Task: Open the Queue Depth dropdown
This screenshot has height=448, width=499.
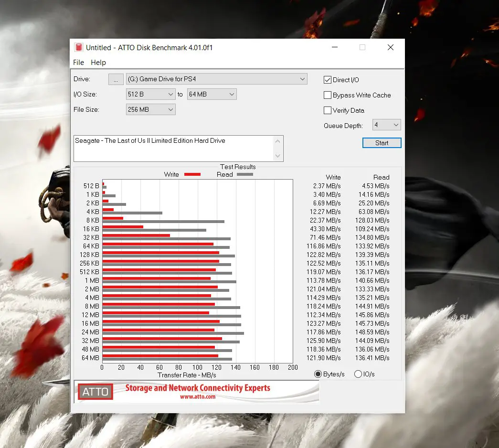Action: tap(386, 125)
